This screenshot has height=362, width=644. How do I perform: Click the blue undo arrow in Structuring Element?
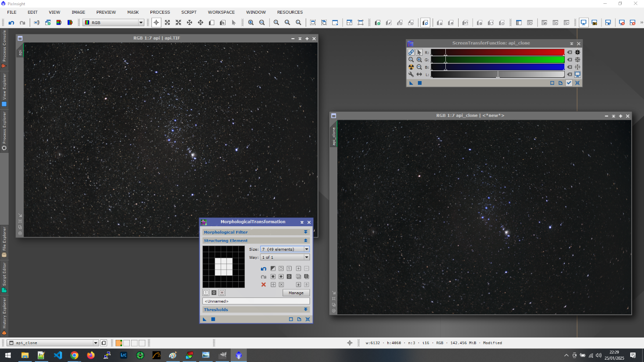[264, 269]
